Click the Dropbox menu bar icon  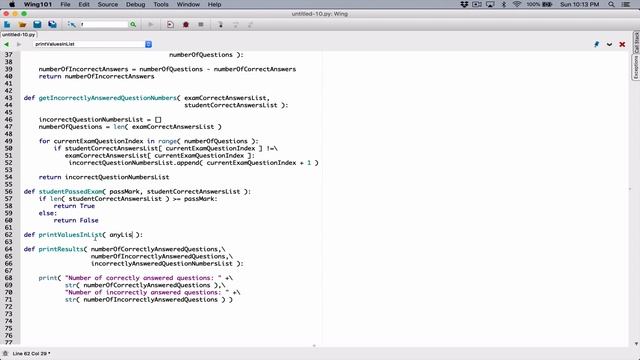[464, 4]
